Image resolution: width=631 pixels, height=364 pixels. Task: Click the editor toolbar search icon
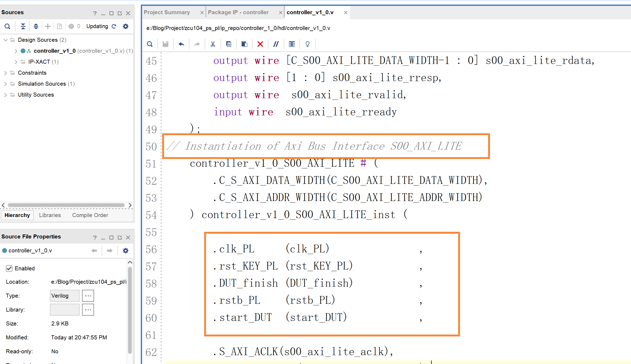point(150,44)
